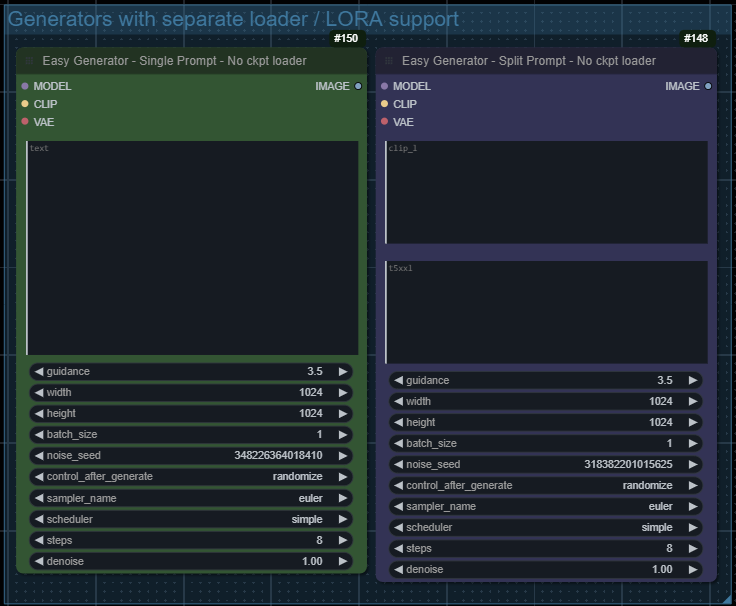Click the clip_l text field in Split Prompt node
Image resolution: width=736 pixels, height=606 pixels.
(547, 192)
